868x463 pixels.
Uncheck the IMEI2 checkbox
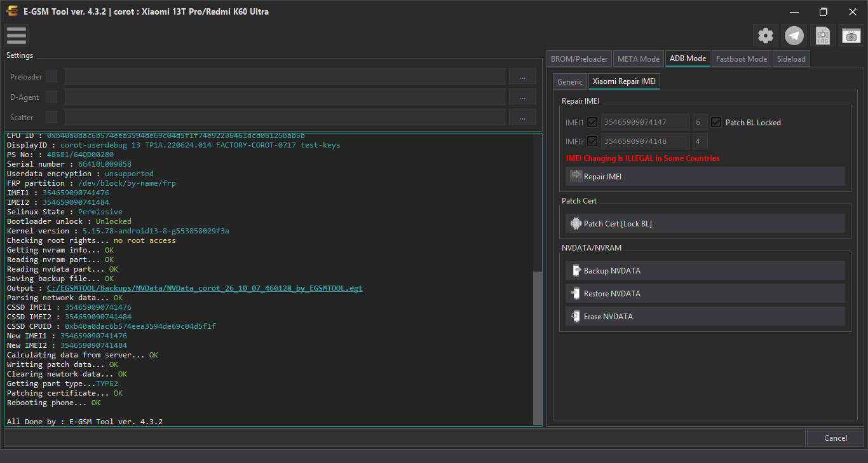tap(592, 141)
